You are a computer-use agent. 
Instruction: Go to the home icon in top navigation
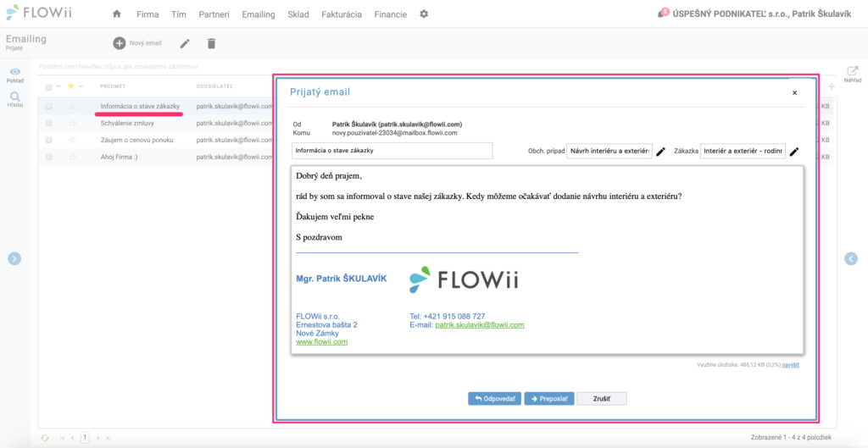pos(116,14)
